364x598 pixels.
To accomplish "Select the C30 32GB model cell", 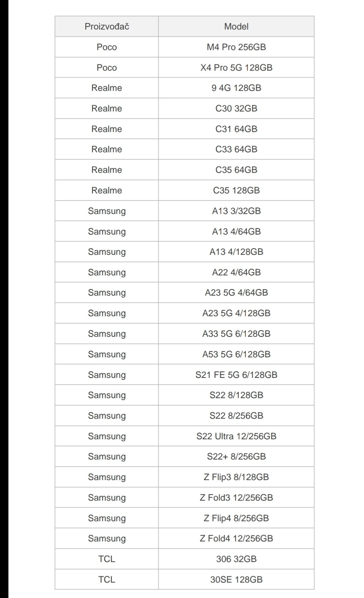I will [x=236, y=109].
